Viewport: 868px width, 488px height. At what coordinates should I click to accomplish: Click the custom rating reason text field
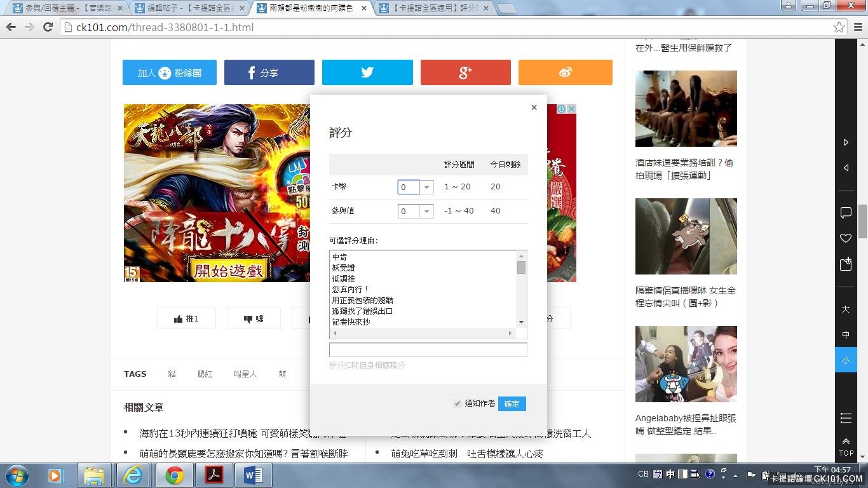tap(428, 350)
